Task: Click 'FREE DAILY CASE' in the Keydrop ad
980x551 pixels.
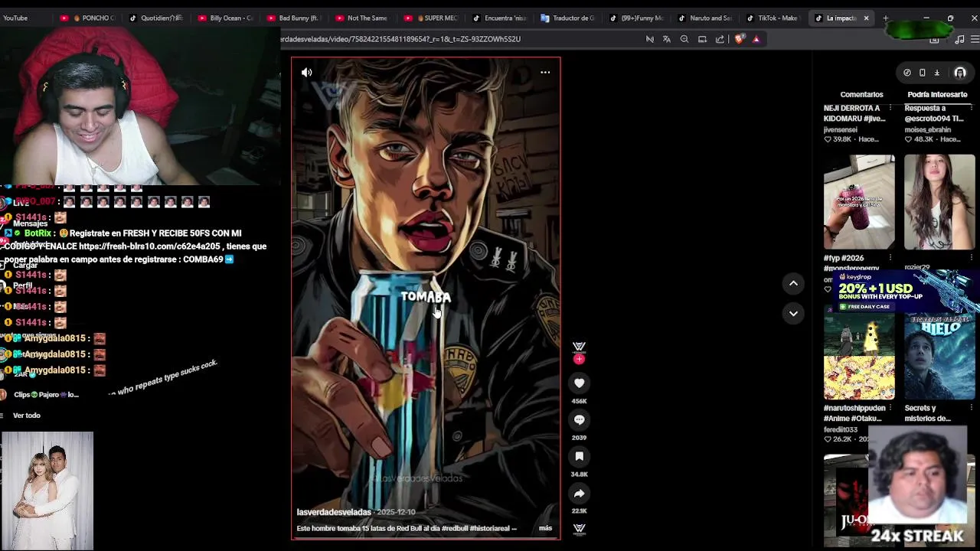Action: (x=867, y=307)
